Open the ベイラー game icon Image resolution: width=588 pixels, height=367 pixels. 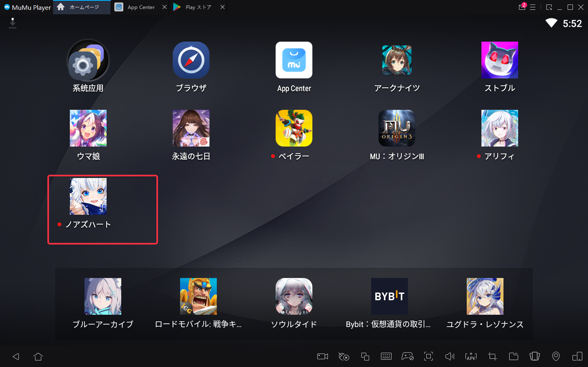[294, 128]
